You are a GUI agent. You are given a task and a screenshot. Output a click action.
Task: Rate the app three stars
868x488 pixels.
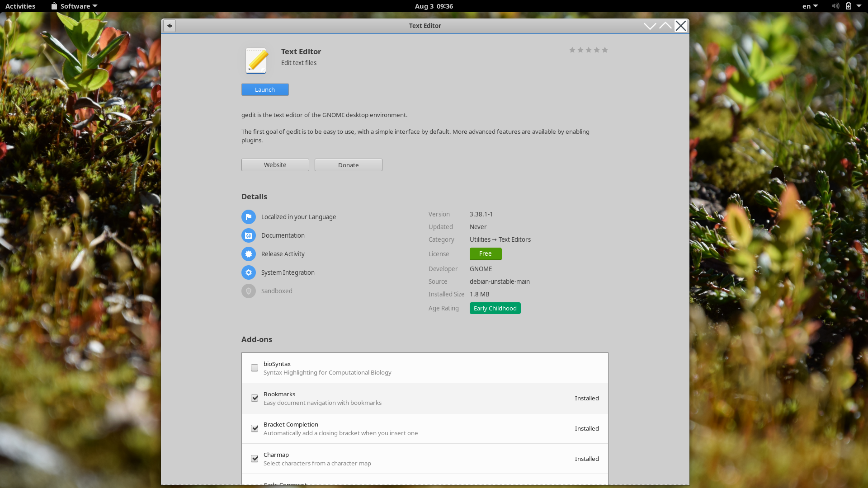point(589,50)
